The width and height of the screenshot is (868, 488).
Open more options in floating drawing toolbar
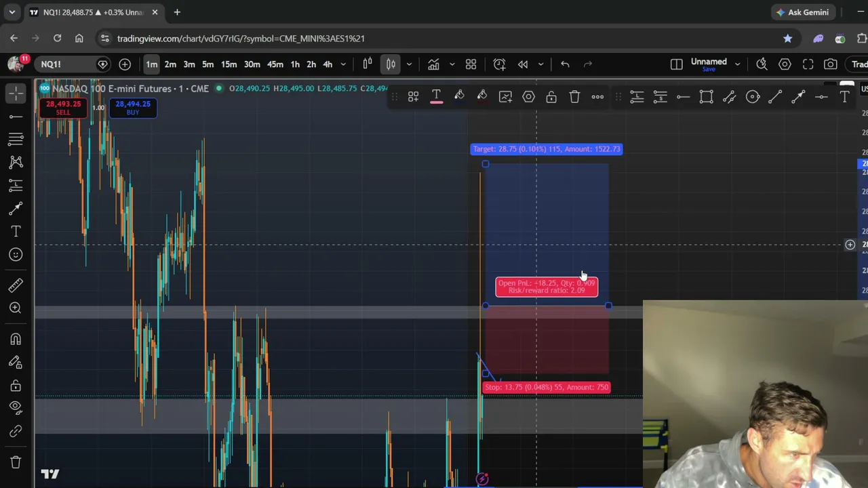click(x=597, y=97)
